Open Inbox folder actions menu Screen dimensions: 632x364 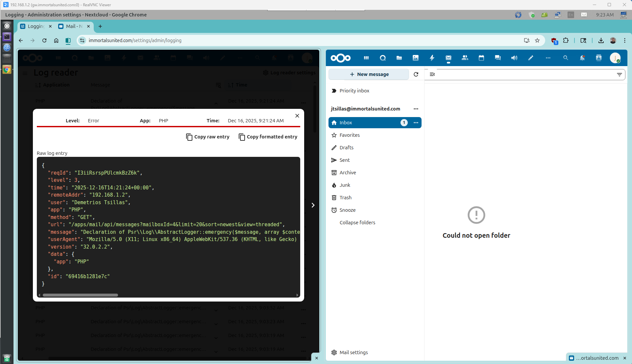coord(416,123)
